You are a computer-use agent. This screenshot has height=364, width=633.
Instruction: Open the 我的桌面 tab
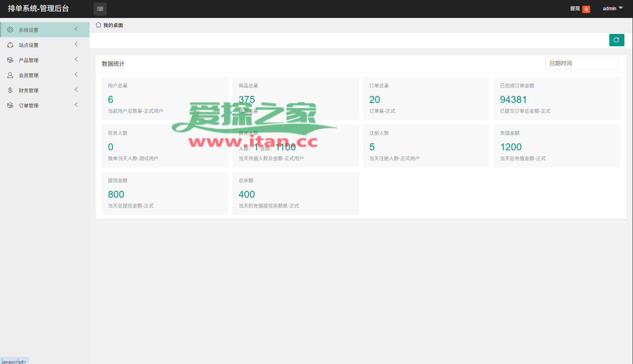tap(113, 25)
